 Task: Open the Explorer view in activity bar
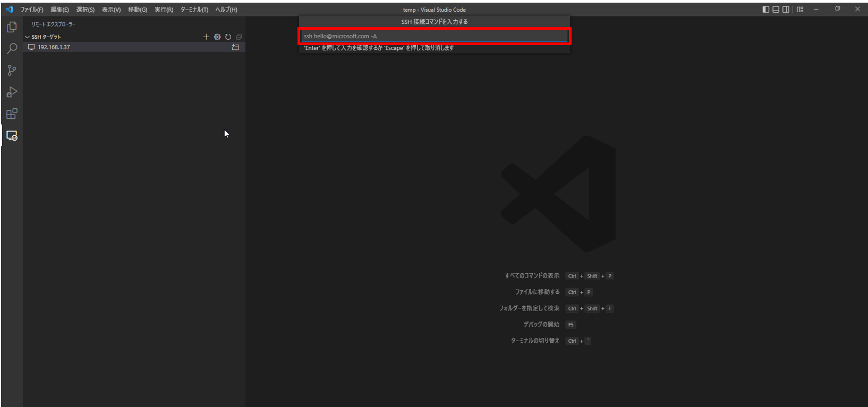pyautogui.click(x=12, y=27)
